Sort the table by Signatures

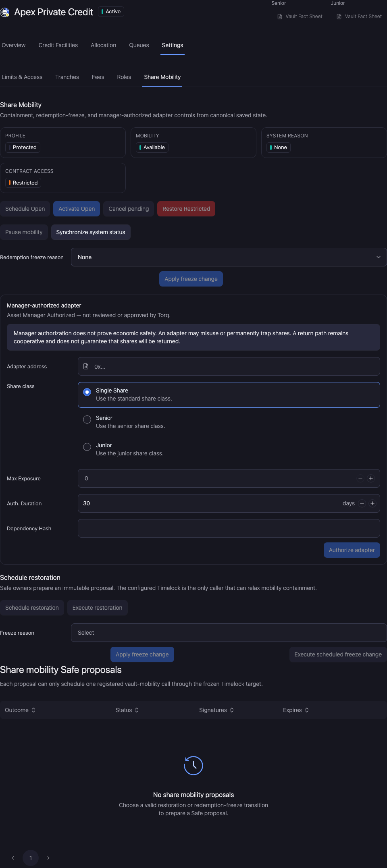coord(216,710)
